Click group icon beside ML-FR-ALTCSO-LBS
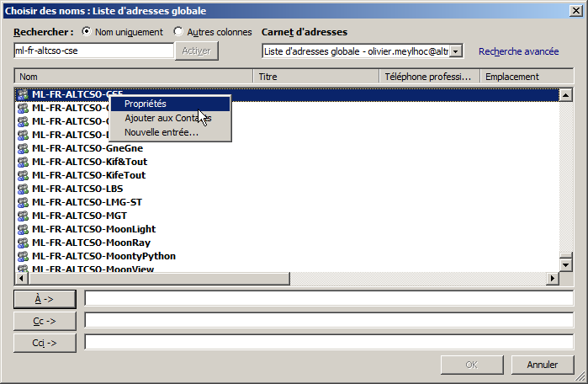 (23, 189)
